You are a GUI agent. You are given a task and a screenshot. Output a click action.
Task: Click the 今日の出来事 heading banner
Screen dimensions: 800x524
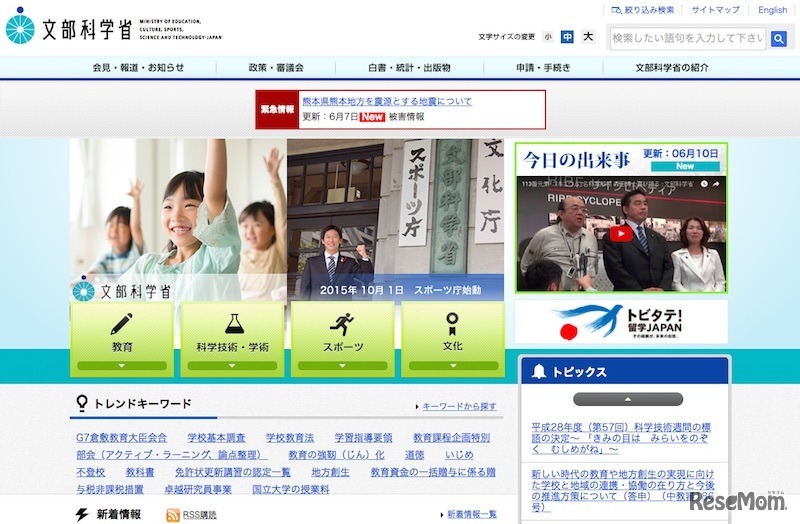tap(621, 159)
